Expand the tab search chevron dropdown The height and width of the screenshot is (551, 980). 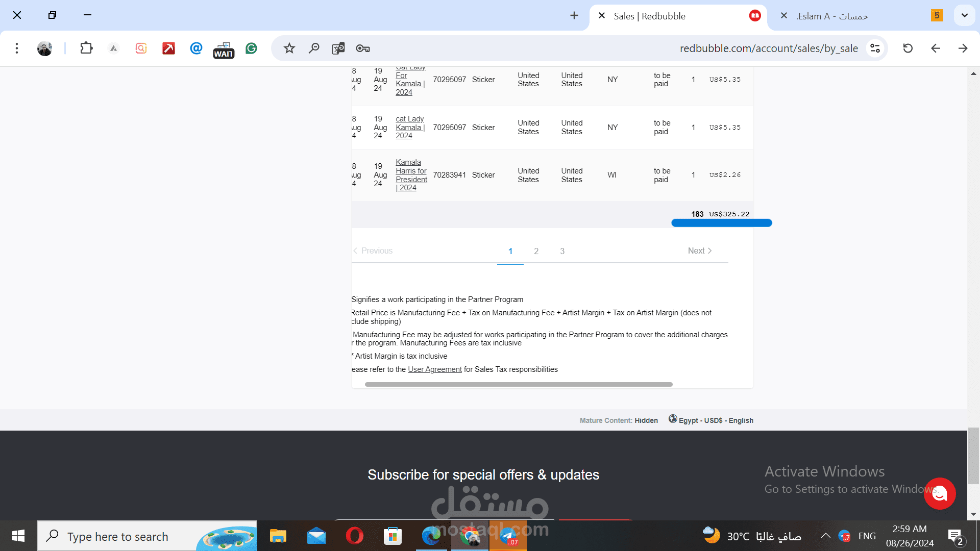tap(964, 15)
